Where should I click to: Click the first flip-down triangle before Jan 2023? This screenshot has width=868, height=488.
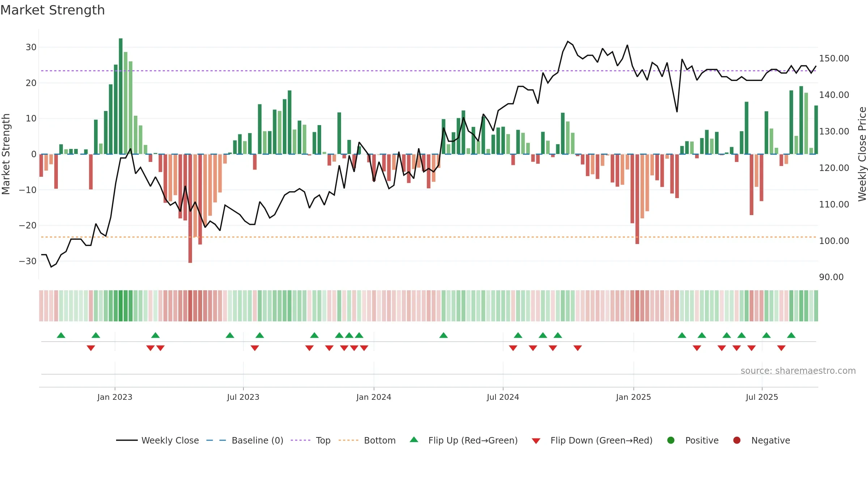click(x=91, y=348)
